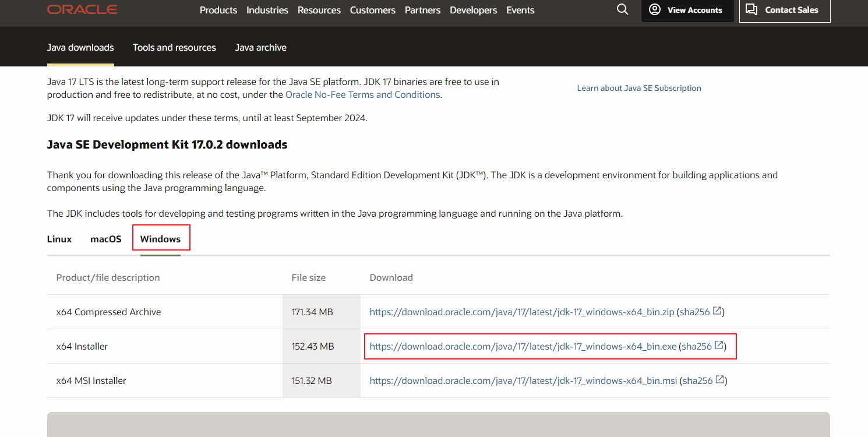Download the jdk-17_windows-x64_bin.exe link

pyautogui.click(x=523, y=346)
